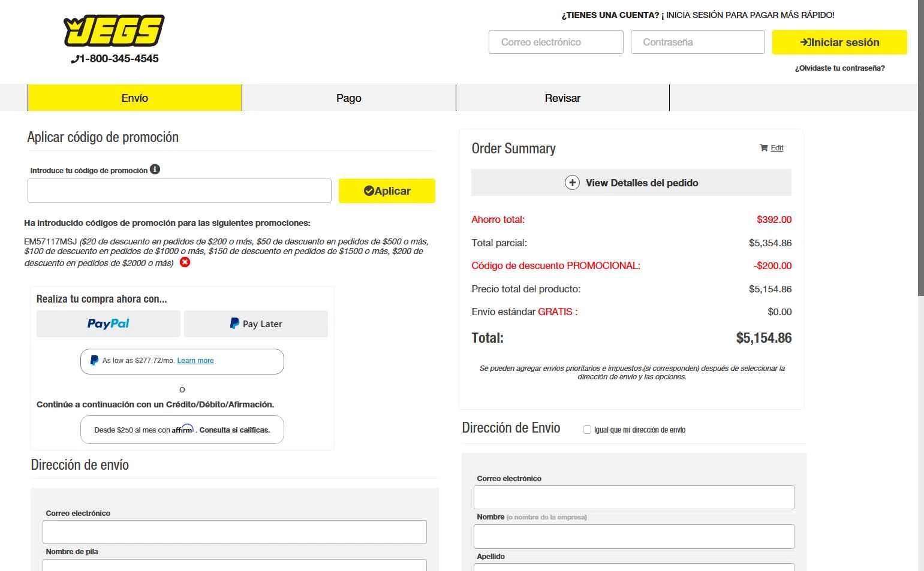Pay with the PayPal button
Image resolution: width=924 pixels, height=571 pixels.
point(109,324)
